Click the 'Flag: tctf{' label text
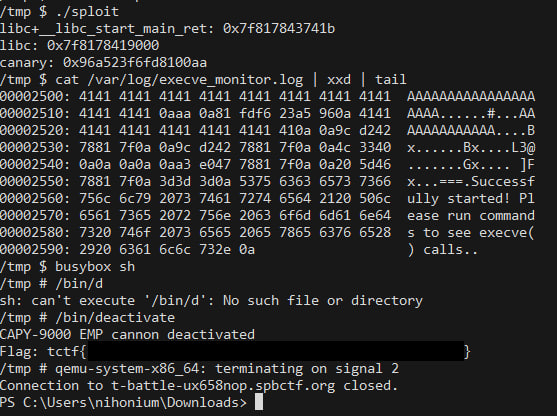Viewport: 557px width, 416px height. 43,352
